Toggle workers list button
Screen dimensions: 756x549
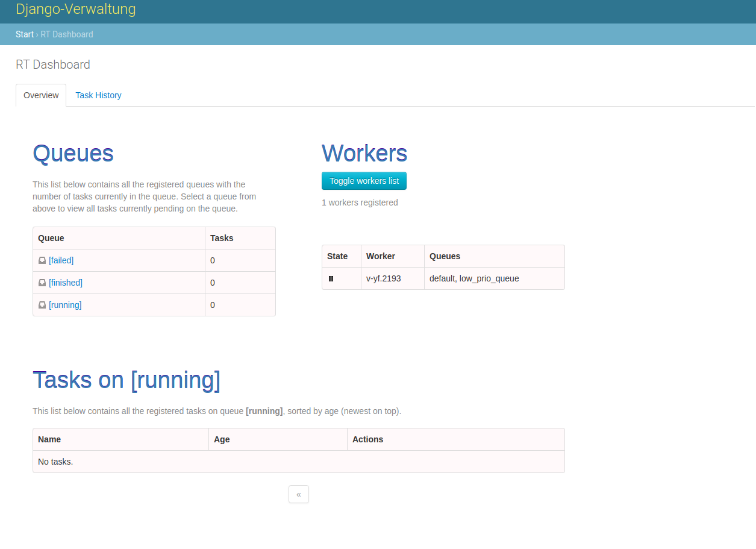pyautogui.click(x=364, y=181)
